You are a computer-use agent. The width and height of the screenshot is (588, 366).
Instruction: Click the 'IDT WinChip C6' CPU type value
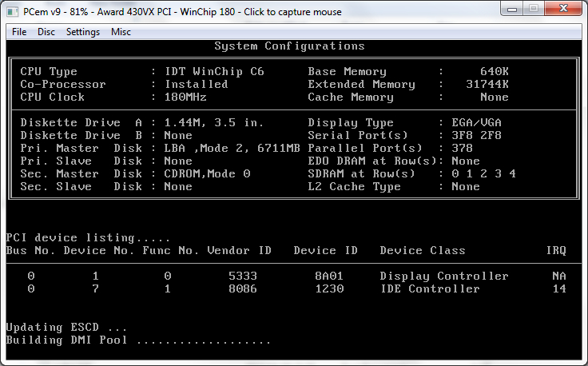[x=214, y=71]
